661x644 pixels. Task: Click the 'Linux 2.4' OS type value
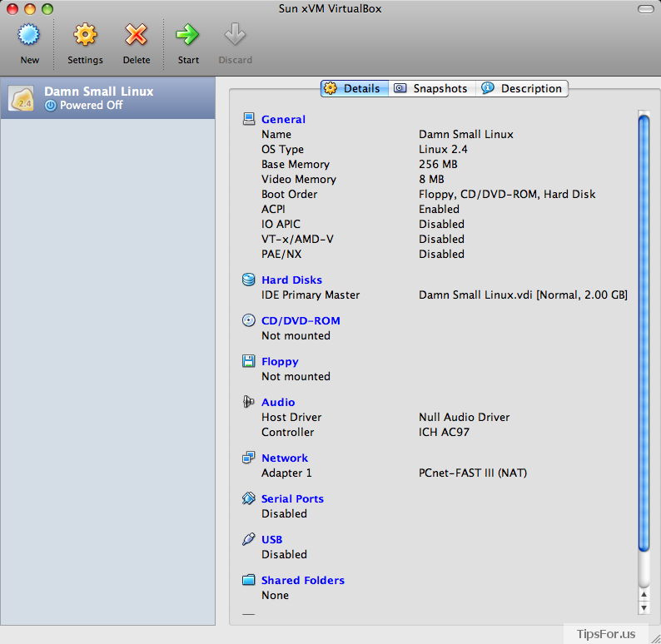443,149
